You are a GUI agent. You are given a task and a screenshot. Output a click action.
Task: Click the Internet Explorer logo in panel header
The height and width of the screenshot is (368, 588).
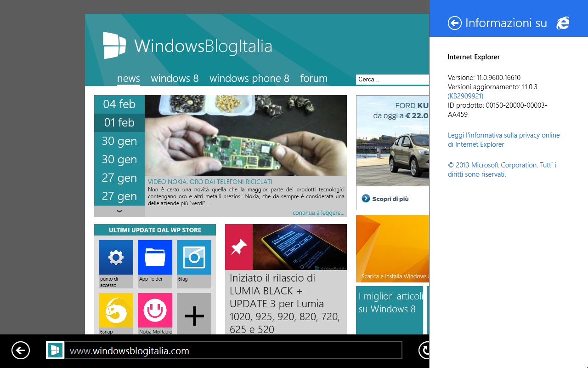563,23
